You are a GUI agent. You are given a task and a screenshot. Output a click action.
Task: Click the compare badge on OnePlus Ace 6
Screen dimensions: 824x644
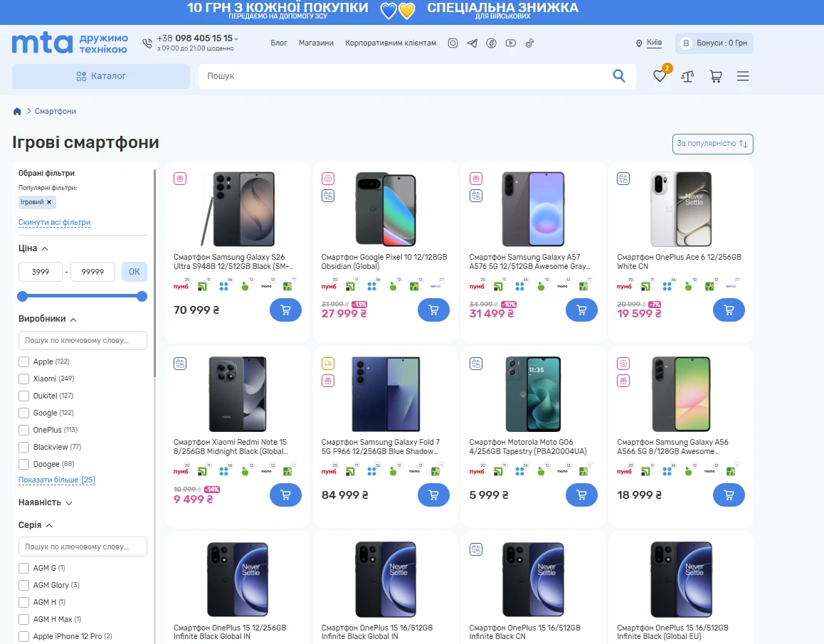[x=623, y=179]
